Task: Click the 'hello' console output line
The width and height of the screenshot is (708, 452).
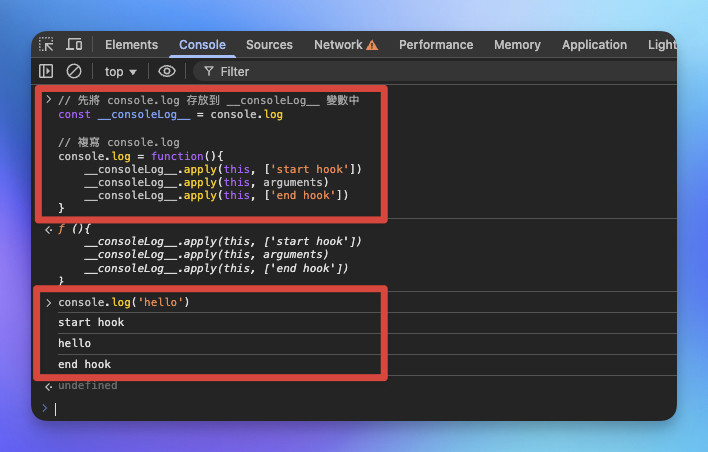Action: 75,343
